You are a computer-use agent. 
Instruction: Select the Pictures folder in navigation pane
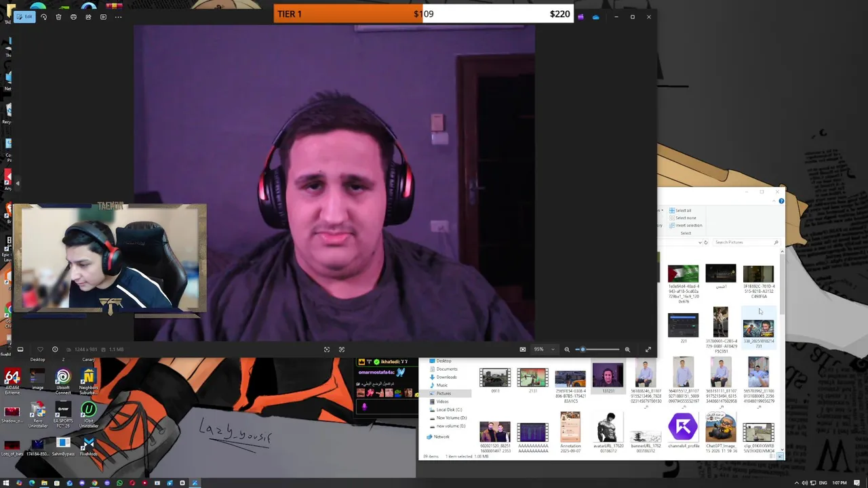443,393
